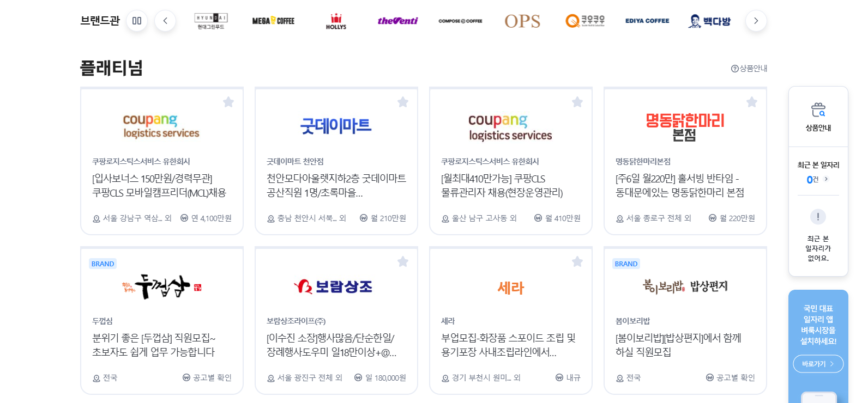Viewport: 868px width, 403px height.
Task: Open 두껍삼 brand logo
Action: click(161, 286)
